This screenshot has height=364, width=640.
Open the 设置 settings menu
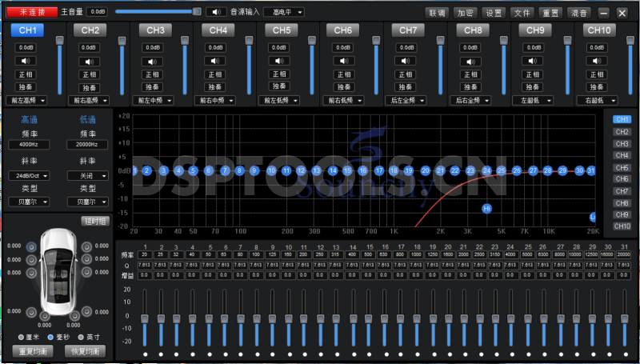(494, 13)
